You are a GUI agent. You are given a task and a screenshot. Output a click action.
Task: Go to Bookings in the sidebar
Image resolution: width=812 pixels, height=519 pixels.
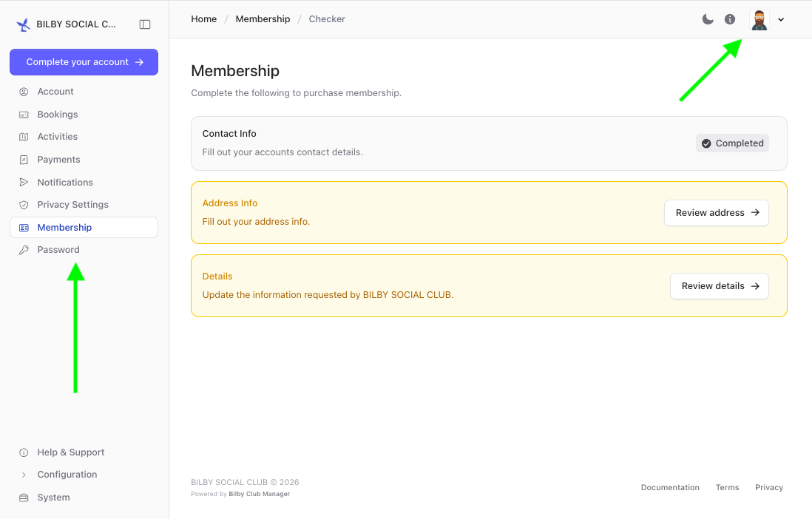[x=84, y=115]
